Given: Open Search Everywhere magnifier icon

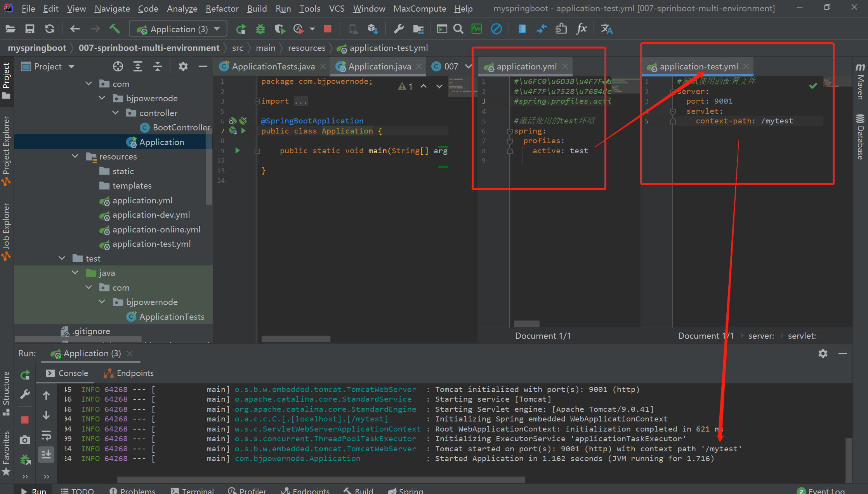Looking at the screenshot, I should click(x=458, y=29).
